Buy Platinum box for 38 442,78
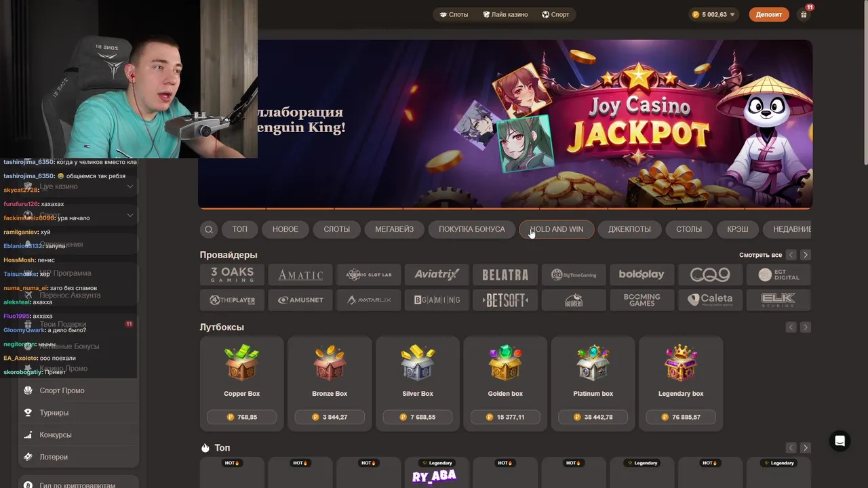 click(x=593, y=417)
